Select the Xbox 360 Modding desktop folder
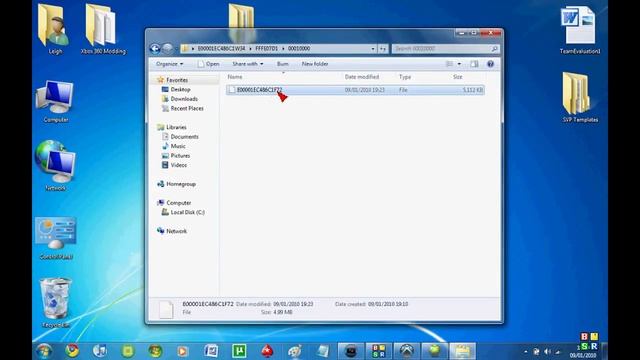The width and height of the screenshot is (640, 360). [103, 29]
